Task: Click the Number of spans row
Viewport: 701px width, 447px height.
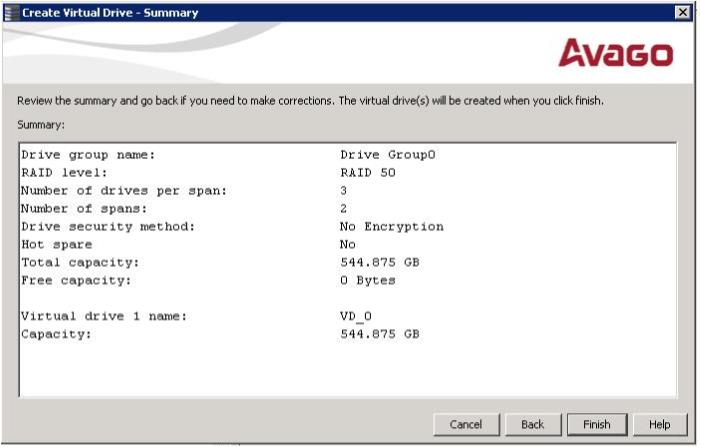Action: click(x=84, y=209)
